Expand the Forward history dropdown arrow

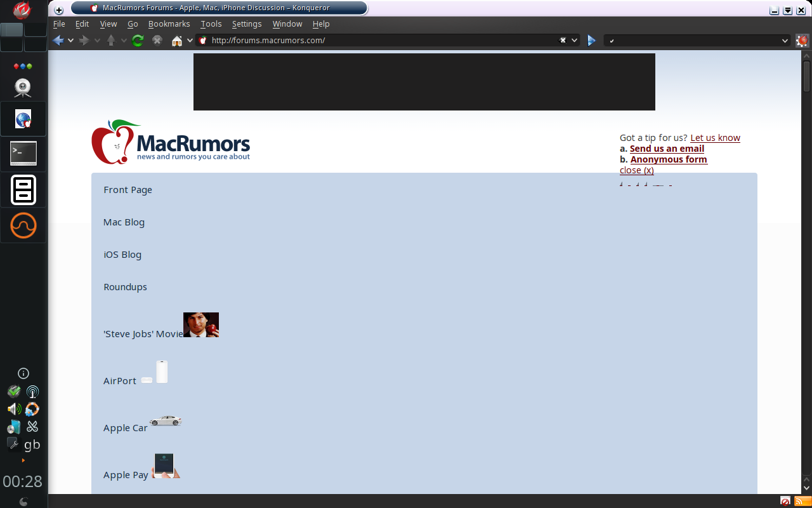click(x=97, y=41)
